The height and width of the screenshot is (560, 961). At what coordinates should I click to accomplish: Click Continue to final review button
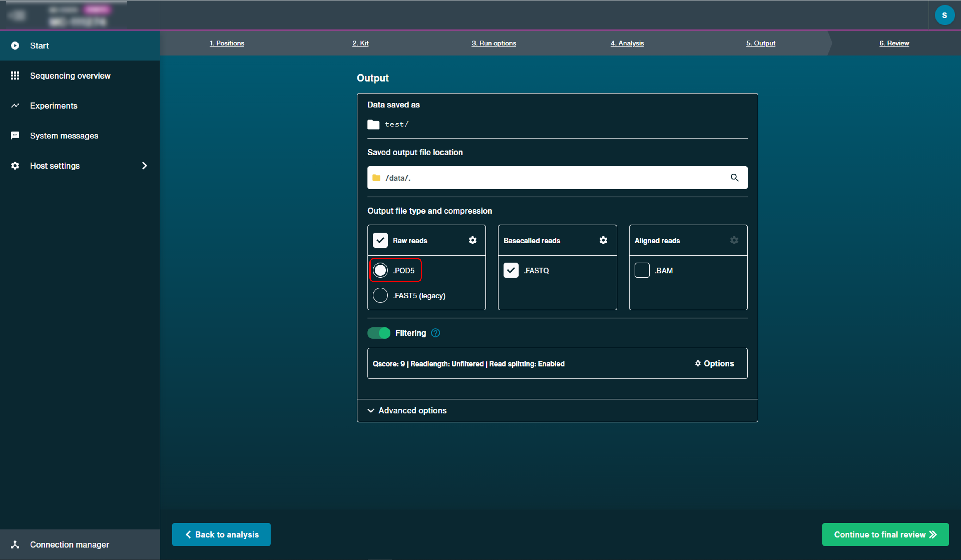(885, 534)
